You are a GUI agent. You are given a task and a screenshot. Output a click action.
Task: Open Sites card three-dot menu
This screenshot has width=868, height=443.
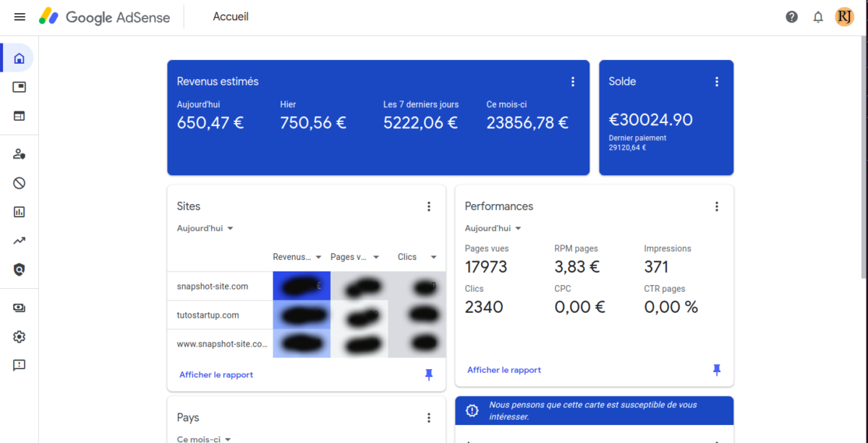tap(429, 206)
